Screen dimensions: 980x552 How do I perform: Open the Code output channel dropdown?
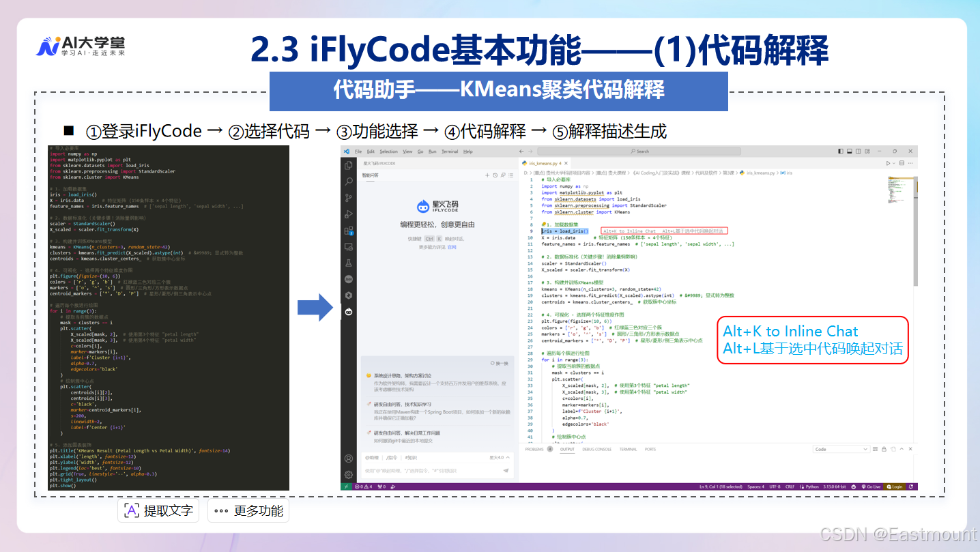pyautogui.click(x=841, y=449)
